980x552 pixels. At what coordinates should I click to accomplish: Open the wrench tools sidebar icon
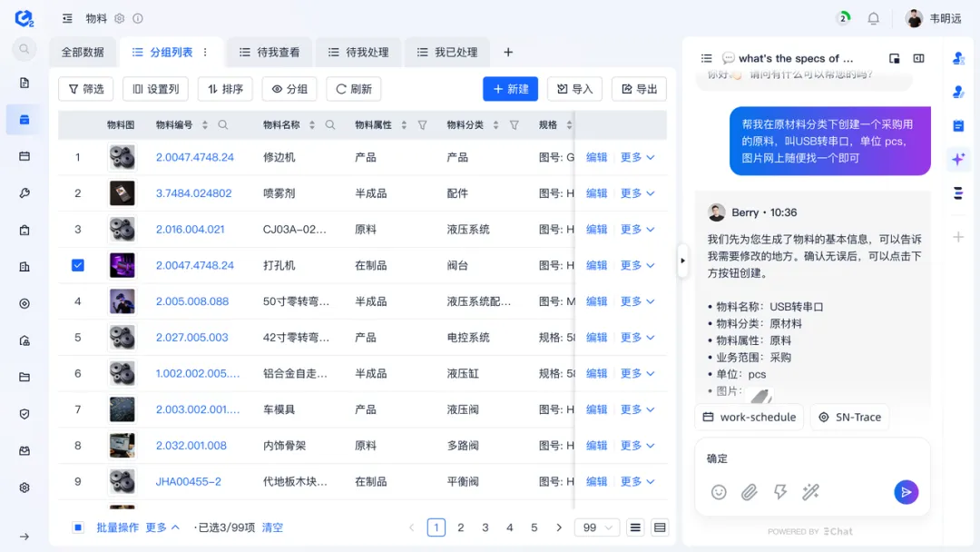(24, 193)
